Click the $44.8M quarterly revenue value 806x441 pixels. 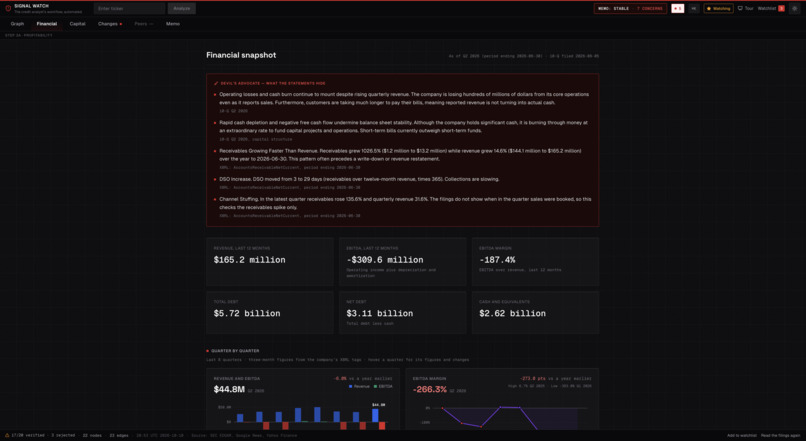coord(229,390)
